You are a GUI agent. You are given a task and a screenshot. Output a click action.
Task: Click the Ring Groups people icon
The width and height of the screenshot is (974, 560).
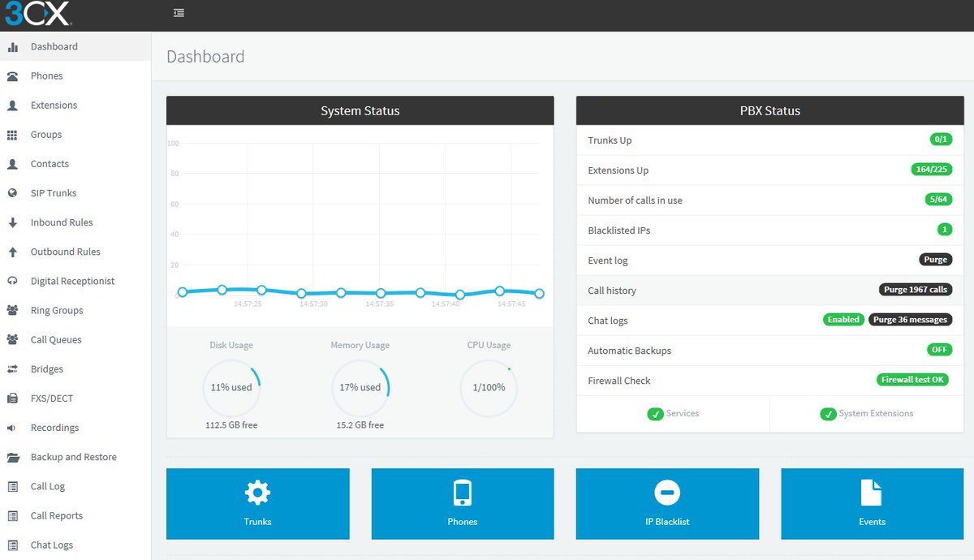(x=12, y=310)
